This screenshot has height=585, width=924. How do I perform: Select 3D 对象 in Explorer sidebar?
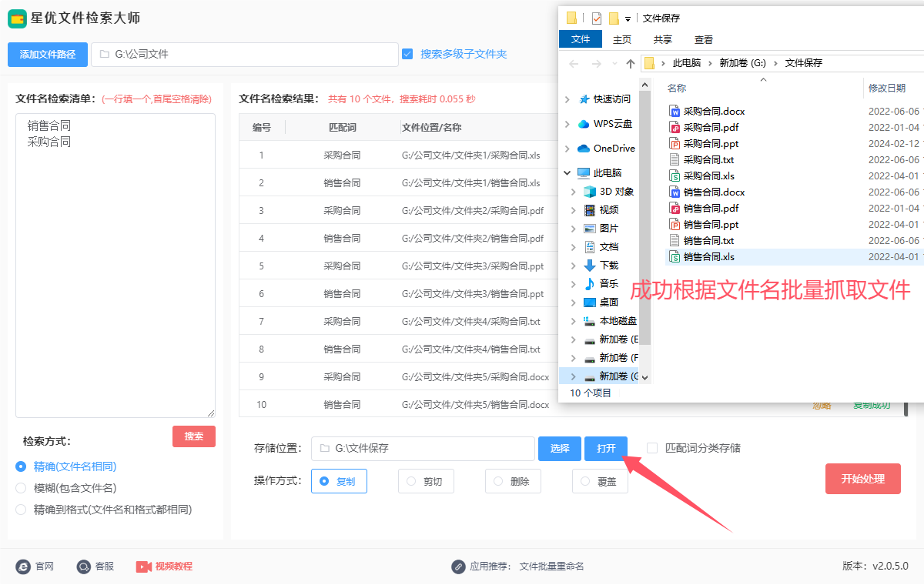click(x=608, y=192)
